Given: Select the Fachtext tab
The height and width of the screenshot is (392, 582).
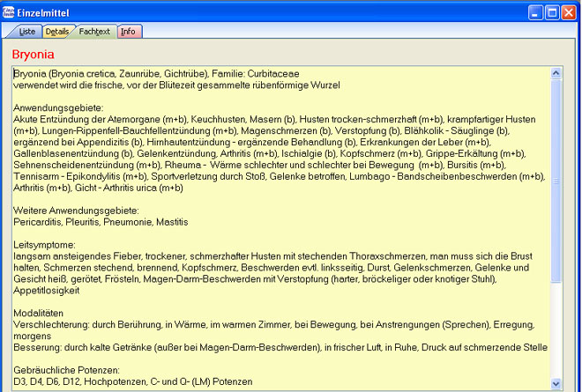Looking at the screenshot, I should coord(93,32).
